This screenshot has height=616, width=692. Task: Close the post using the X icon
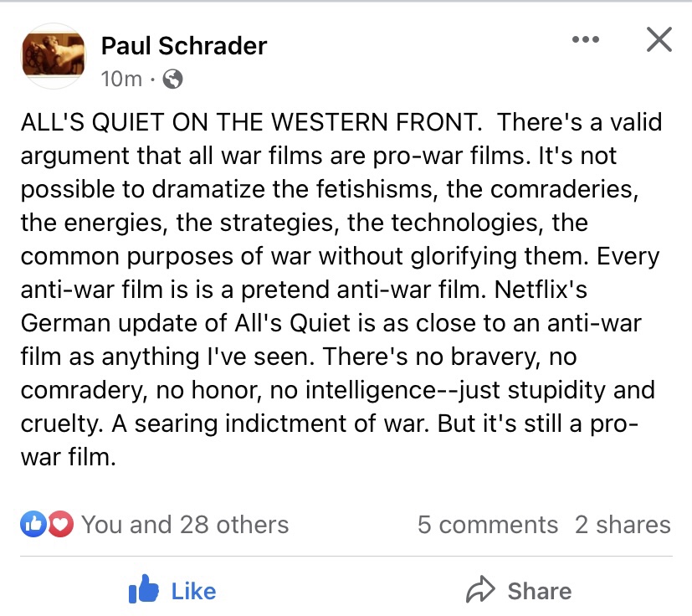pyautogui.click(x=659, y=39)
